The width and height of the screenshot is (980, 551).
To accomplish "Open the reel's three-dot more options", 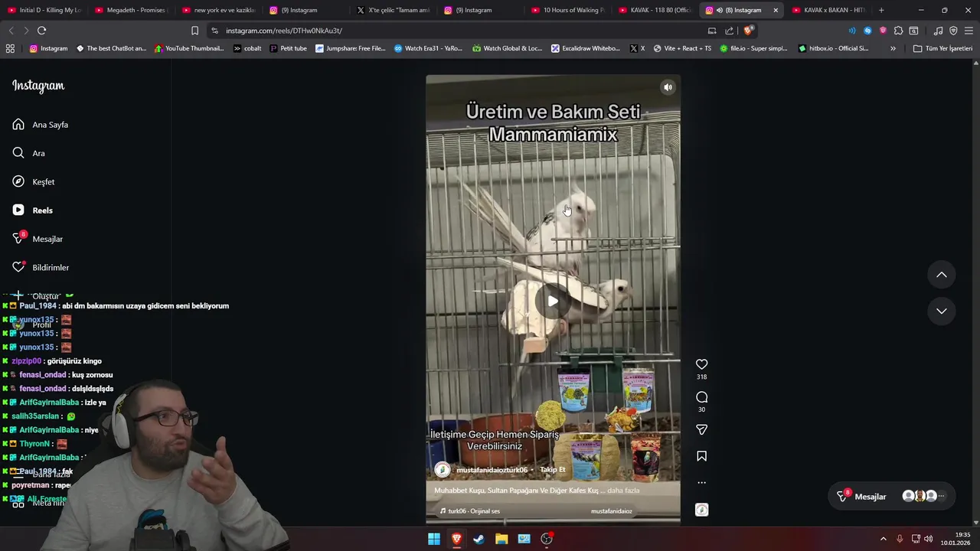I will pyautogui.click(x=701, y=483).
